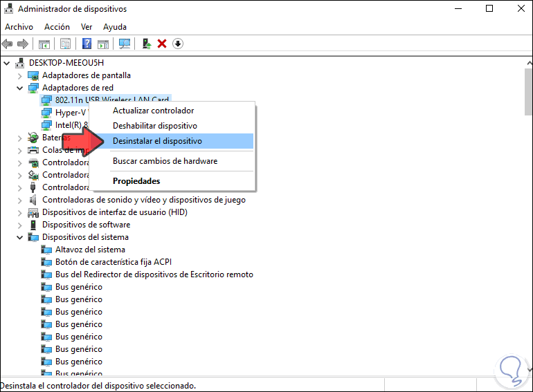Image resolution: width=533 pixels, height=392 pixels.
Task: Expand the Dispositivos de software node
Action: click(19, 225)
